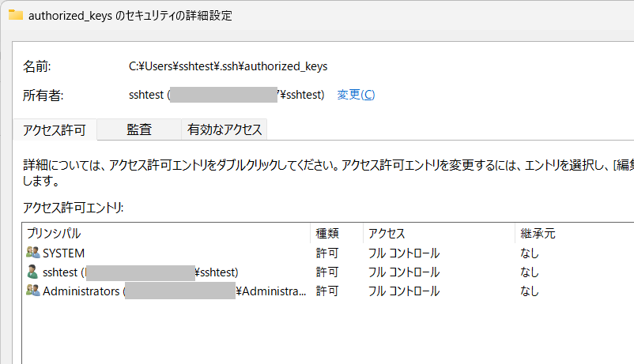Open the 変更(C) owner change link
This screenshot has width=634, height=364.
tap(356, 95)
